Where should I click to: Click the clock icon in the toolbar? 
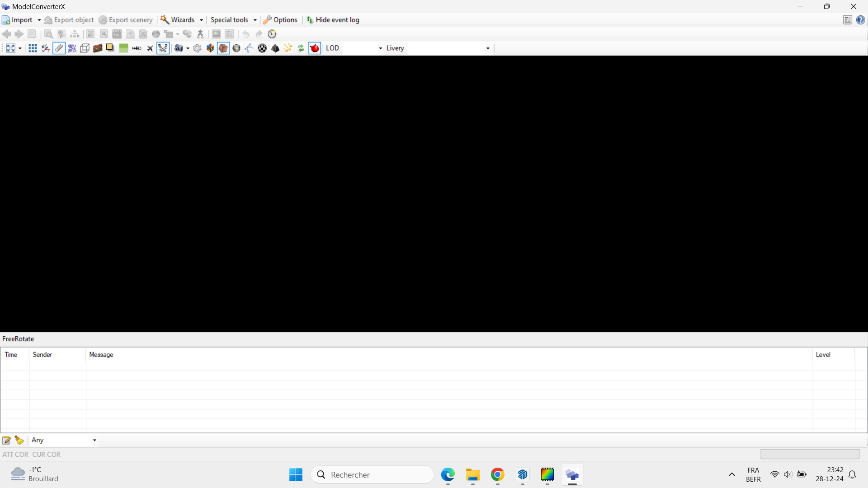coord(272,34)
